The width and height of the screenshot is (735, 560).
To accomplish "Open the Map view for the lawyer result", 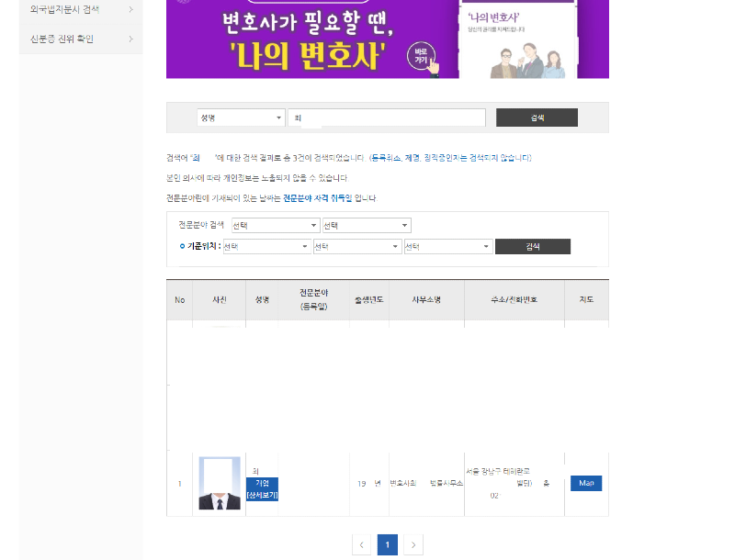I will [585, 483].
